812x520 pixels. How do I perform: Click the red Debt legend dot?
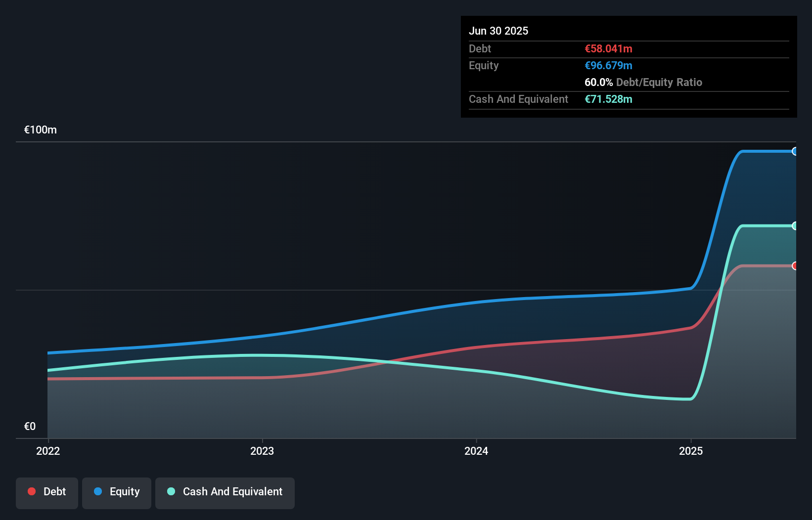(x=32, y=491)
